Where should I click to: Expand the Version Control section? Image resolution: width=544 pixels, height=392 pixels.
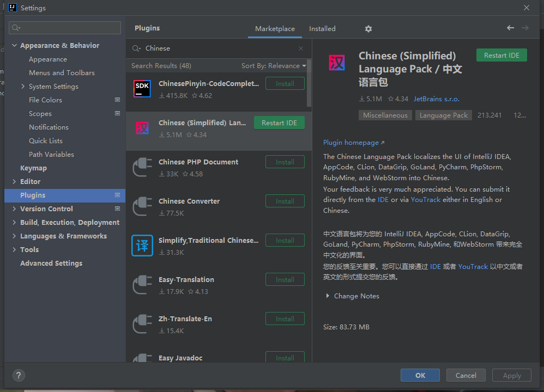[x=14, y=209]
